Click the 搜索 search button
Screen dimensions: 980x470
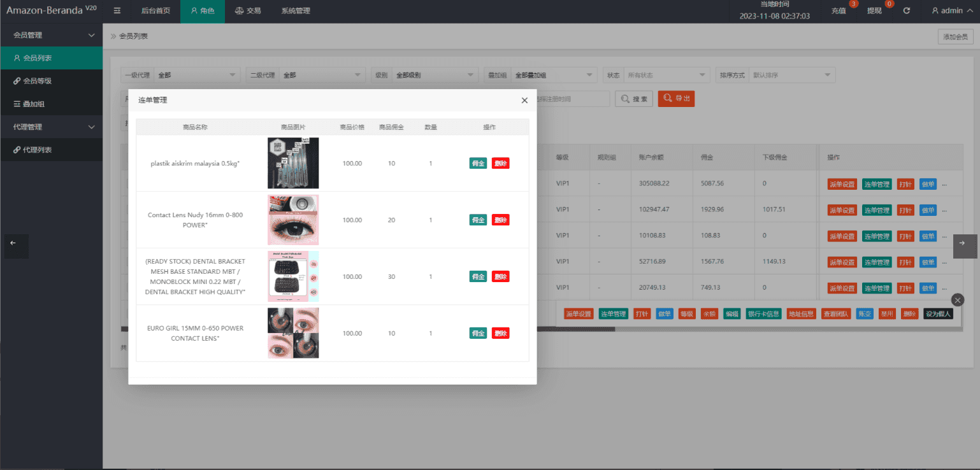point(634,99)
